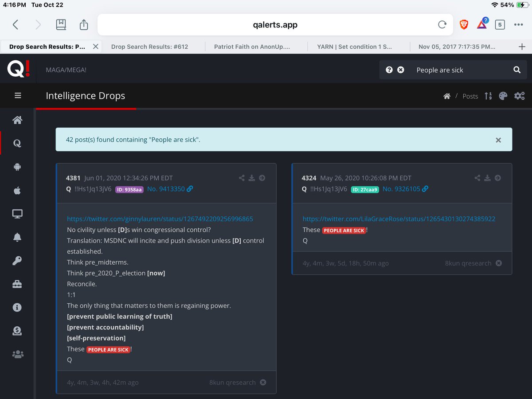Open the toolbox icon in sidebar
Screen dimensions: 532x399
point(17,284)
